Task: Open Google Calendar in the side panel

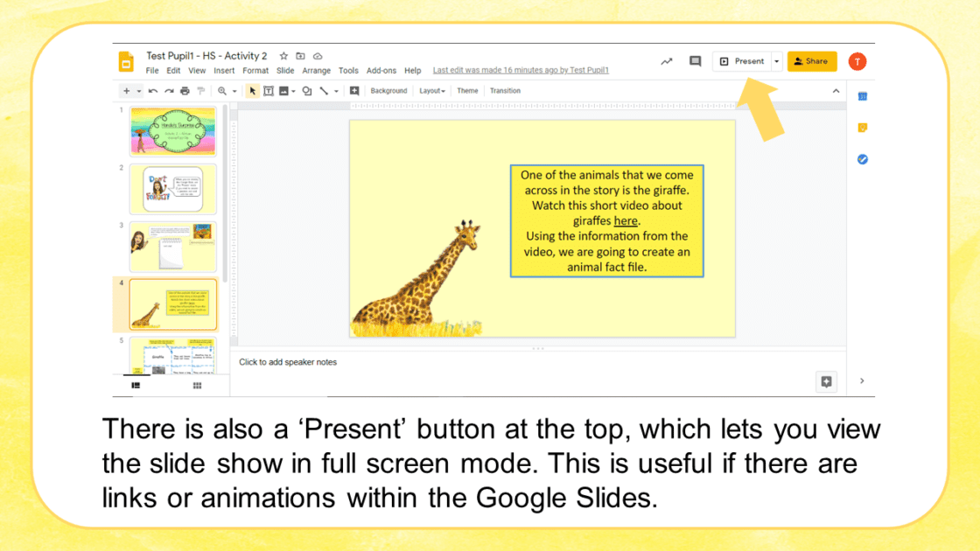Action: click(862, 96)
